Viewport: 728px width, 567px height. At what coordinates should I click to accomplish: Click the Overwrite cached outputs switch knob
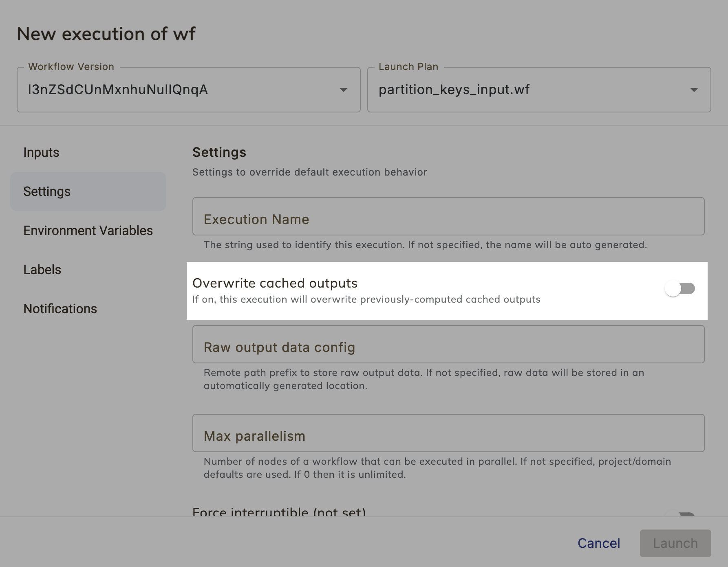point(673,288)
